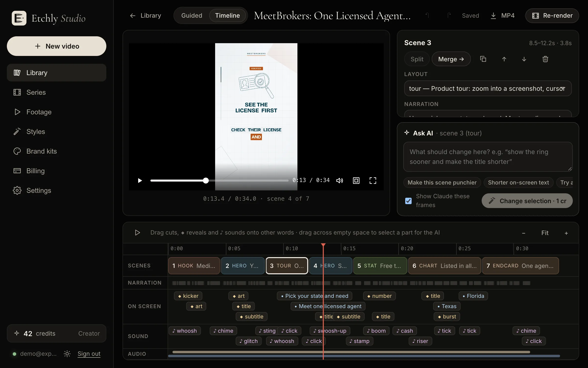Select scene 5 STAT in timeline
This screenshot has height=368, width=588.
coord(380,266)
